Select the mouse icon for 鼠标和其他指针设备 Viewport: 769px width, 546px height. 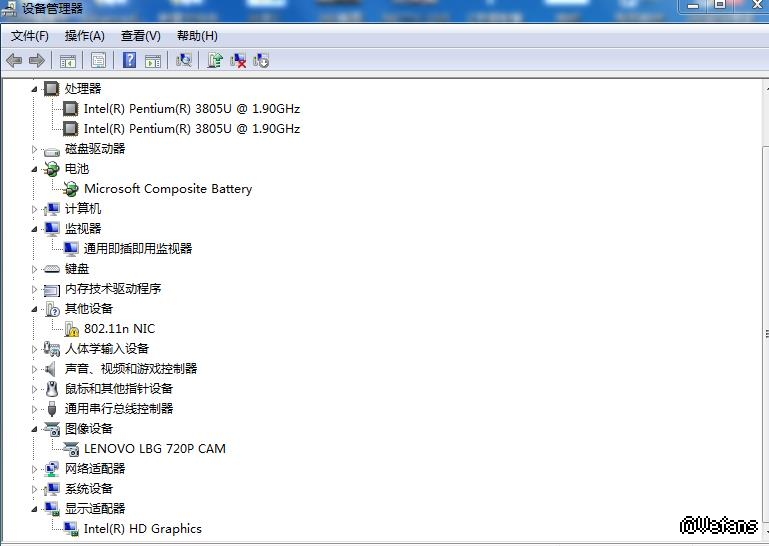click(52, 389)
